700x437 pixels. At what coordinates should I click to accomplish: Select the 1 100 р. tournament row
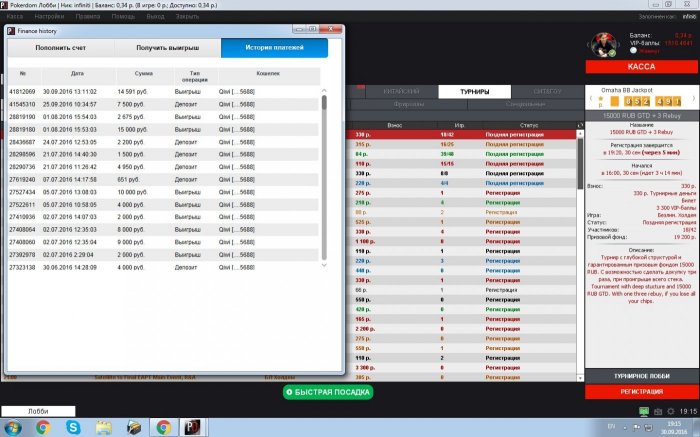point(461,241)
